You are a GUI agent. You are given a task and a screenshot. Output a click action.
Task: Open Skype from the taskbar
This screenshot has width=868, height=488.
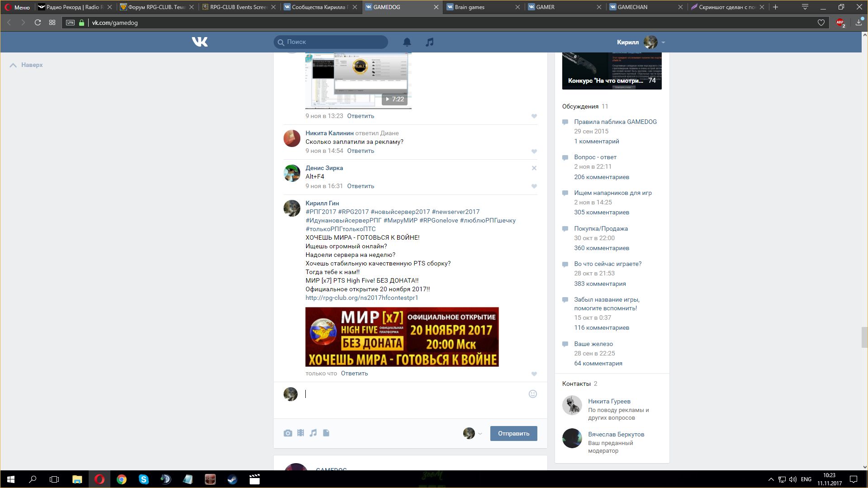pyautogui.click(x=144, y=479)
